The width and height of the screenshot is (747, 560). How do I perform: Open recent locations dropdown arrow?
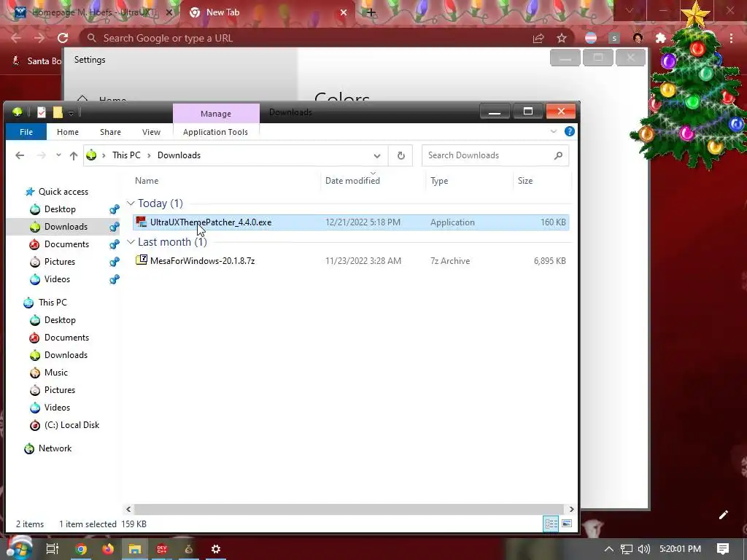click(58, 155)
